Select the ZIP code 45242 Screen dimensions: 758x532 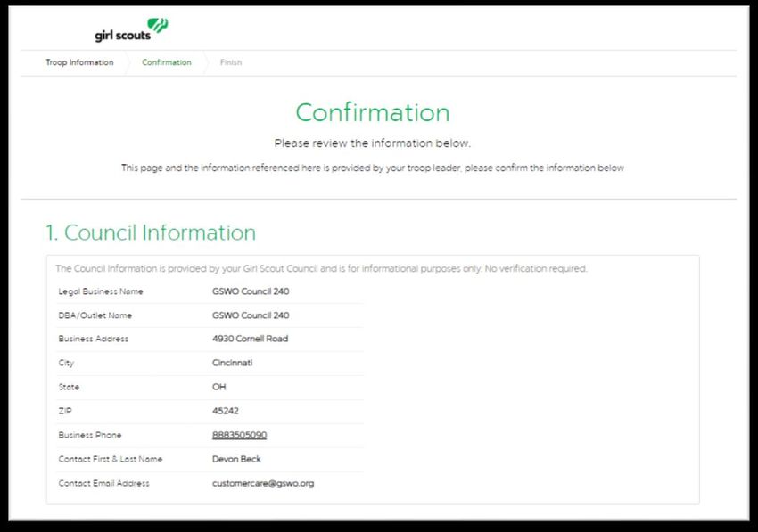coord(226,411)
